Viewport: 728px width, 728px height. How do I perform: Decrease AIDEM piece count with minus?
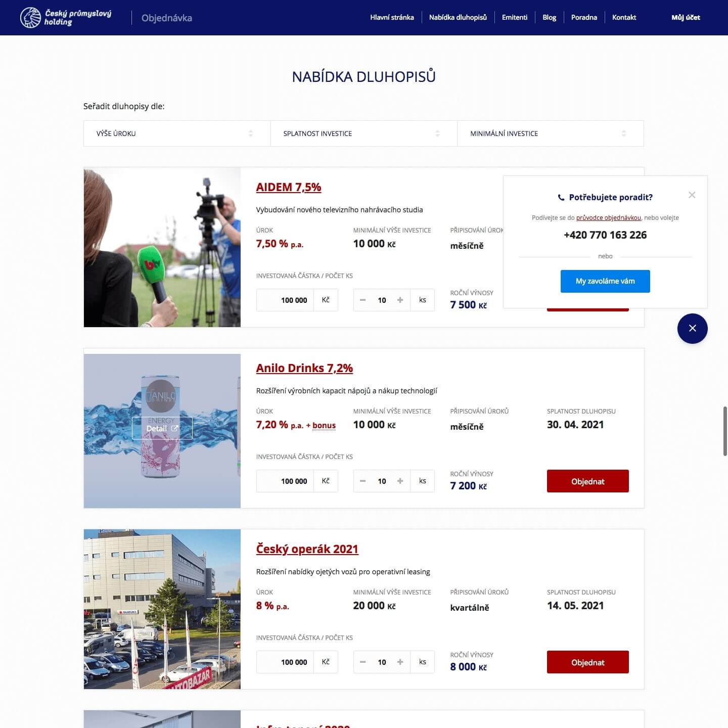click(x=362, y=300)
